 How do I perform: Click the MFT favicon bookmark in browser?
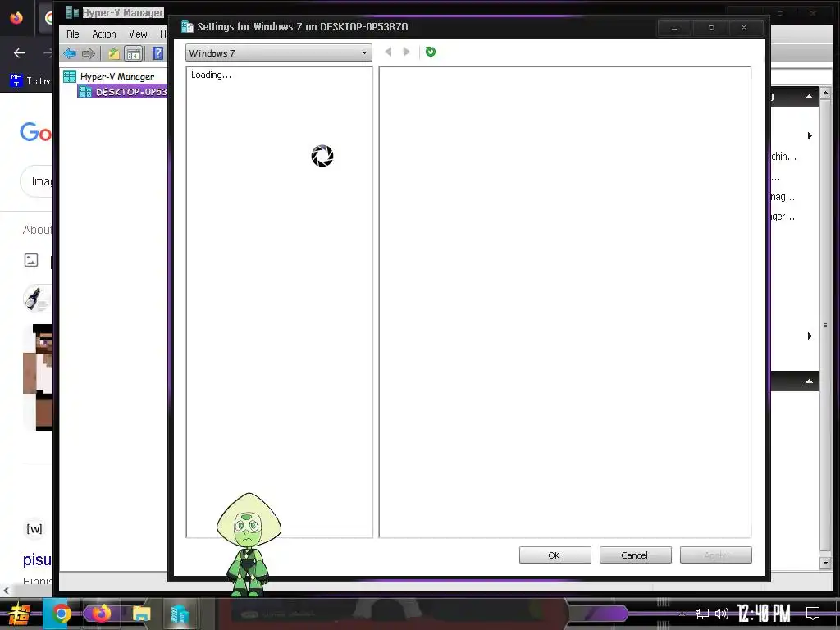[x=16, y=80]
